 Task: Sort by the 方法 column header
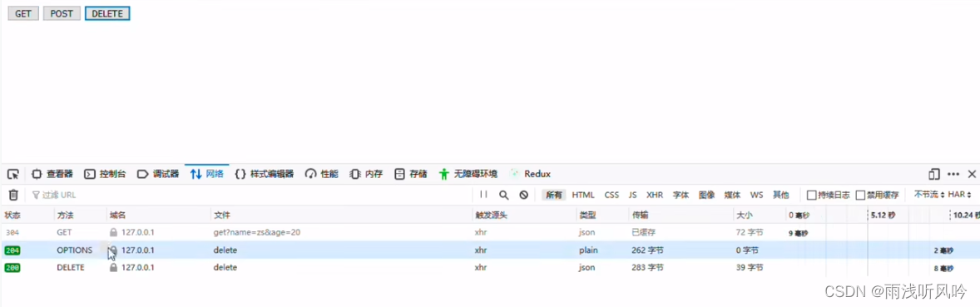point(66,215)
